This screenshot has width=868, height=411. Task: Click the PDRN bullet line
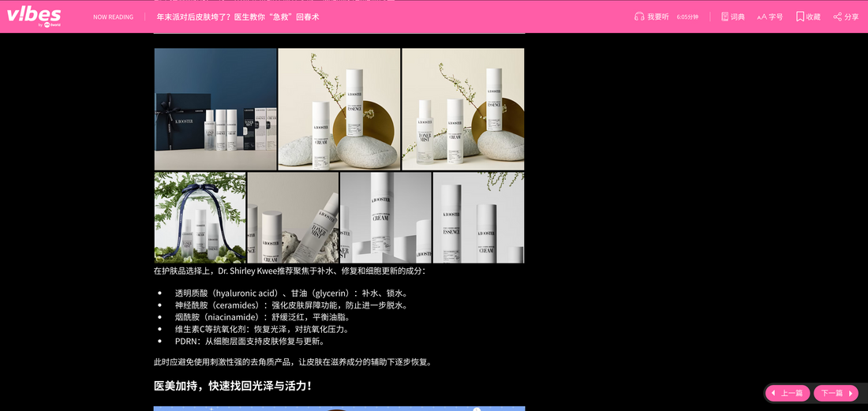click(250, 342)
